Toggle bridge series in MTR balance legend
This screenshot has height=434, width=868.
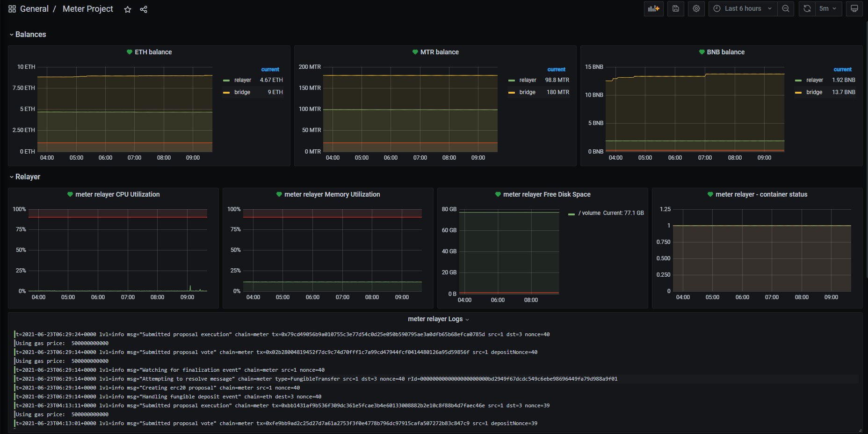[528, 92]
